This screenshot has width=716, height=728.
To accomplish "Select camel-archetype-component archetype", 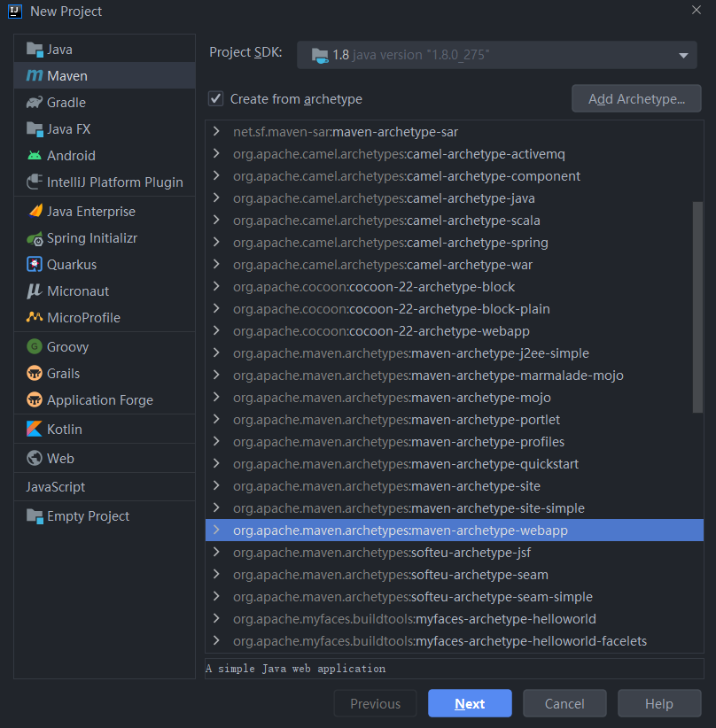I will 455,176.
